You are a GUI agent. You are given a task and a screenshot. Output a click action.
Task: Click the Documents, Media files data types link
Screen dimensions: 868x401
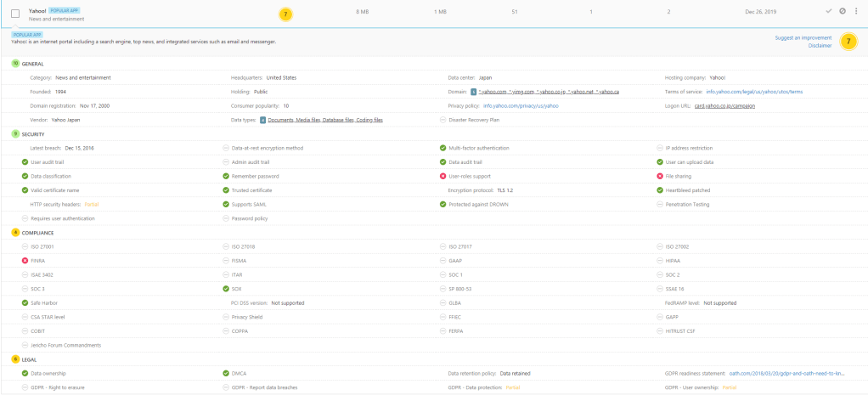point(326,121)
